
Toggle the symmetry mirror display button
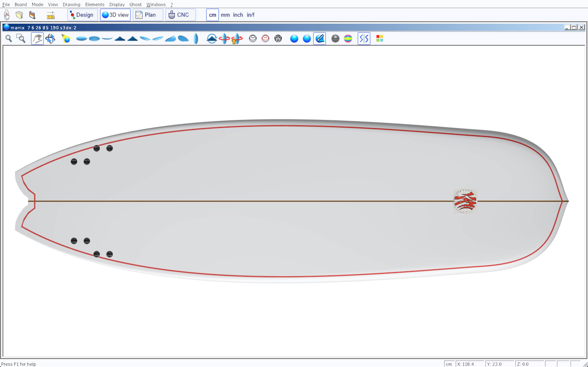(364, 39)
